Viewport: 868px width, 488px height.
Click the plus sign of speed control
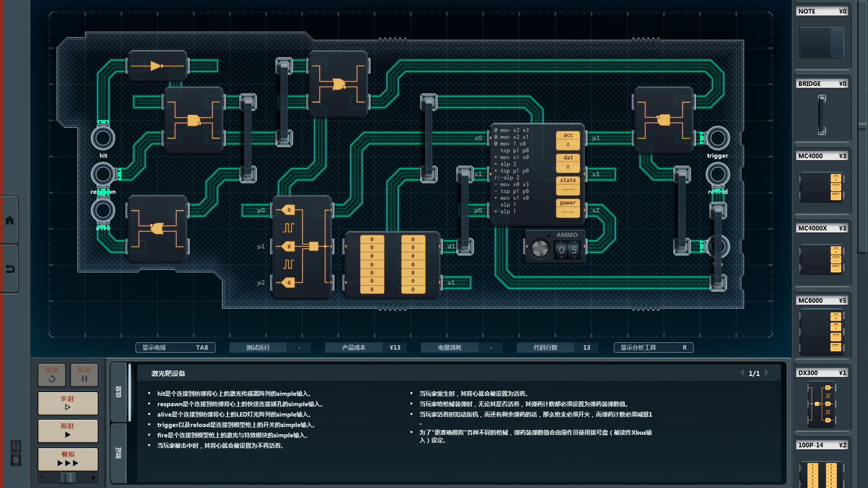(93, 478)
